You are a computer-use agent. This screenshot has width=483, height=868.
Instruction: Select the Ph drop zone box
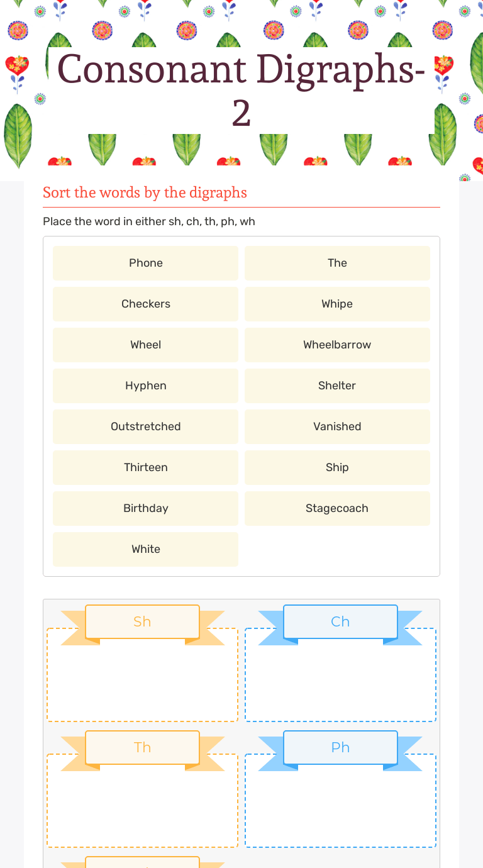pyautogui.click(x=340, y=801)
